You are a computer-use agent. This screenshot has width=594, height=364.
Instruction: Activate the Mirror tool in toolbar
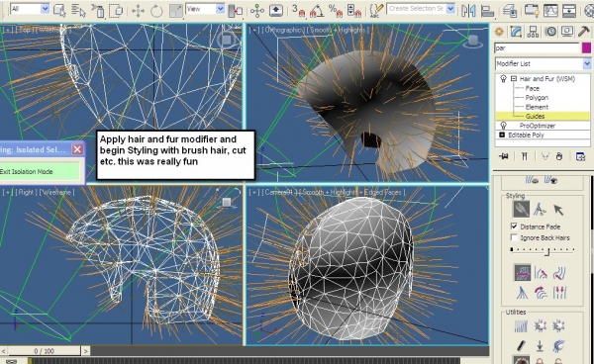point(468,10)
